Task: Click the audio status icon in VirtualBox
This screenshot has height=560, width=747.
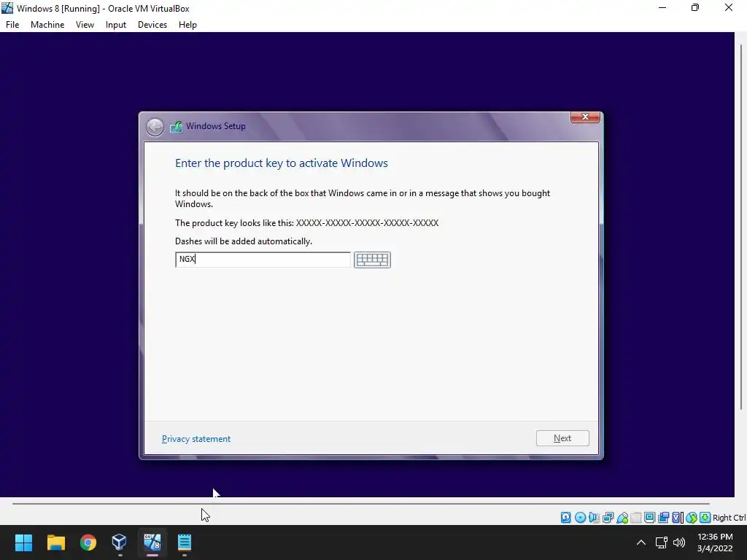Action: pyautogui.click(x=594, y=518)
